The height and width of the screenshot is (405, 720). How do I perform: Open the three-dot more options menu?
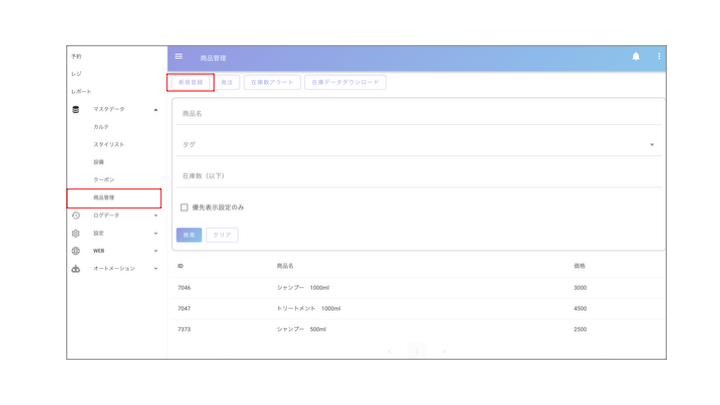(659, 57)
